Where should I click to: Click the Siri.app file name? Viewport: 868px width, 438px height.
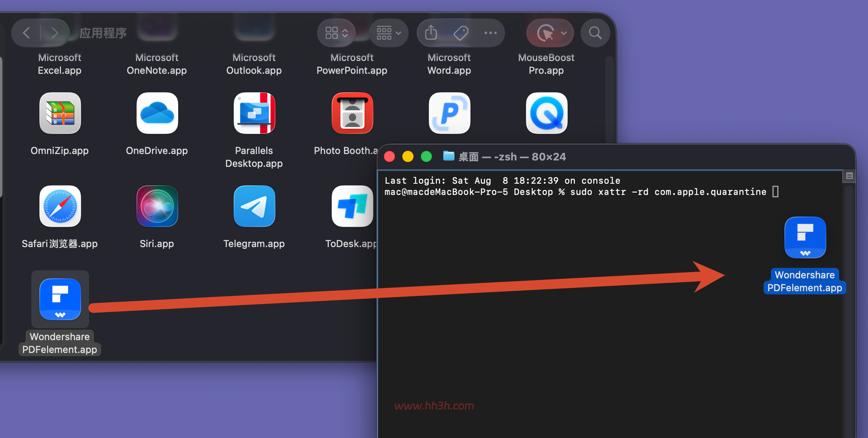point(157,244)
